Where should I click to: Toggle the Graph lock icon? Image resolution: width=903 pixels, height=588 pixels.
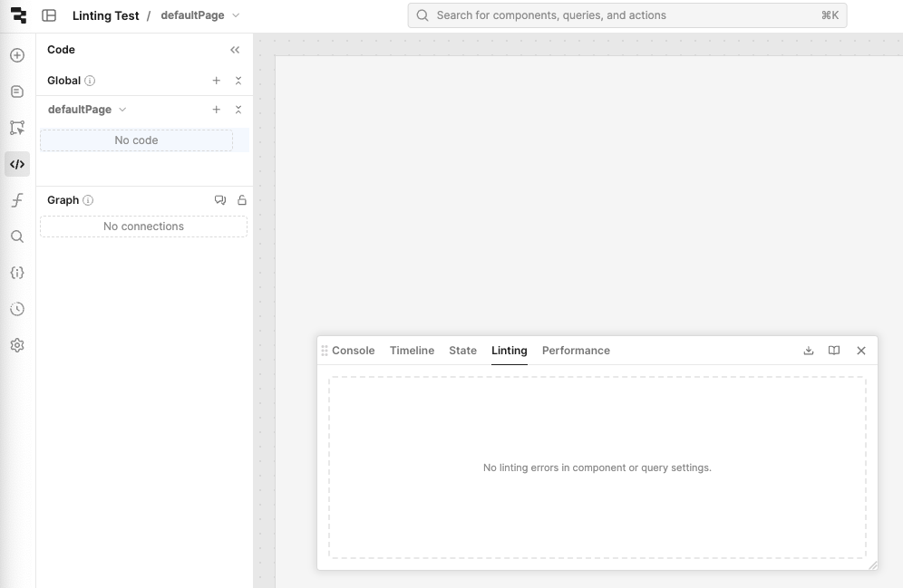(242, 200)
